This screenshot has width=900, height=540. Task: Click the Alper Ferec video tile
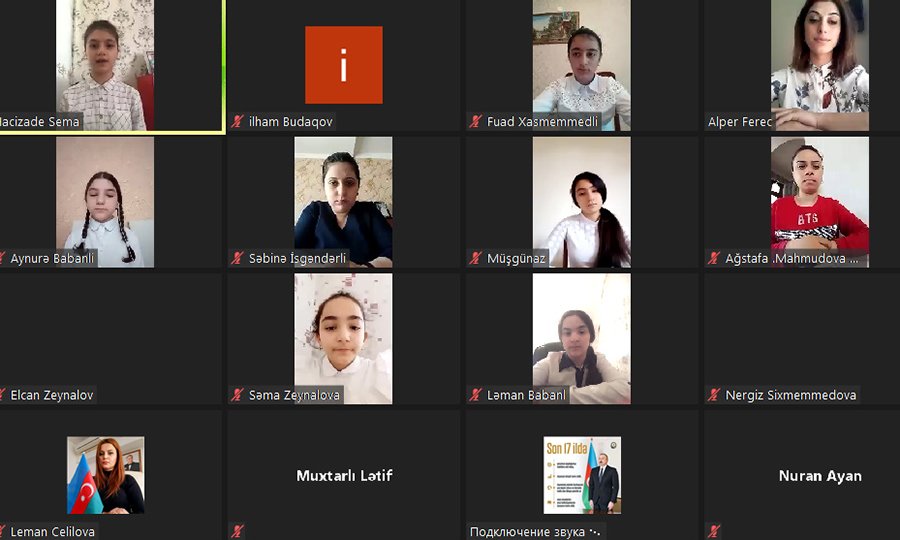click(820, 65)
